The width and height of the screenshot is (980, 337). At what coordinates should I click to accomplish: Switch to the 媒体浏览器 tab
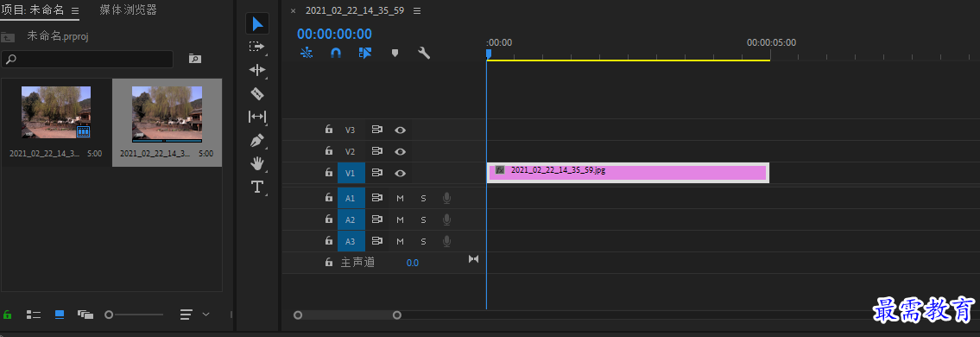[128, 10]
